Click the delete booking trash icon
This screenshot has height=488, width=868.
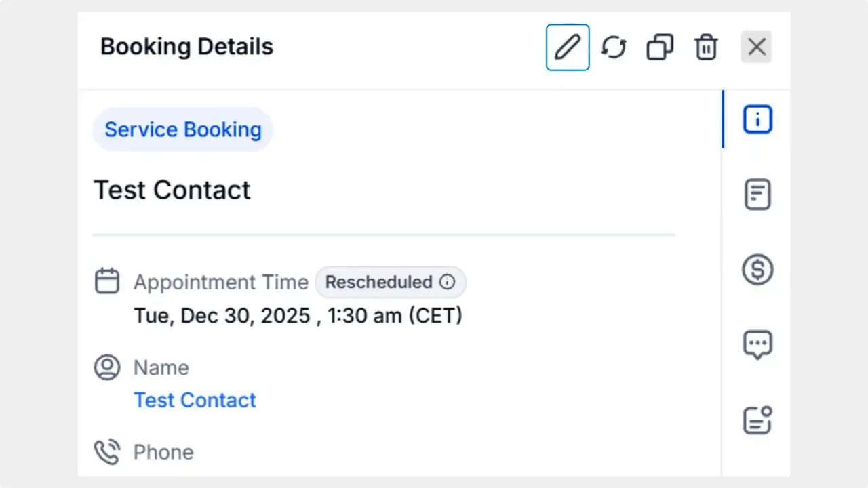pyautogui.click(x=706, y=47)
